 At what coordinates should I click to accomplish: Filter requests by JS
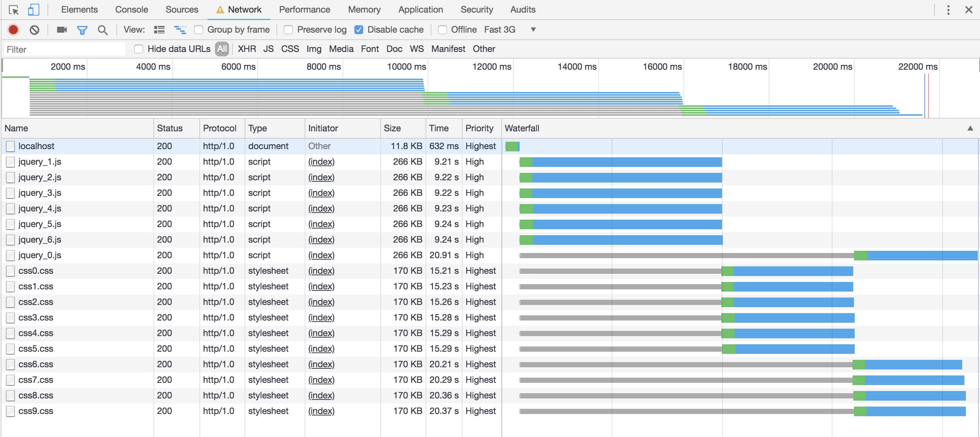(x=269, y=49)
